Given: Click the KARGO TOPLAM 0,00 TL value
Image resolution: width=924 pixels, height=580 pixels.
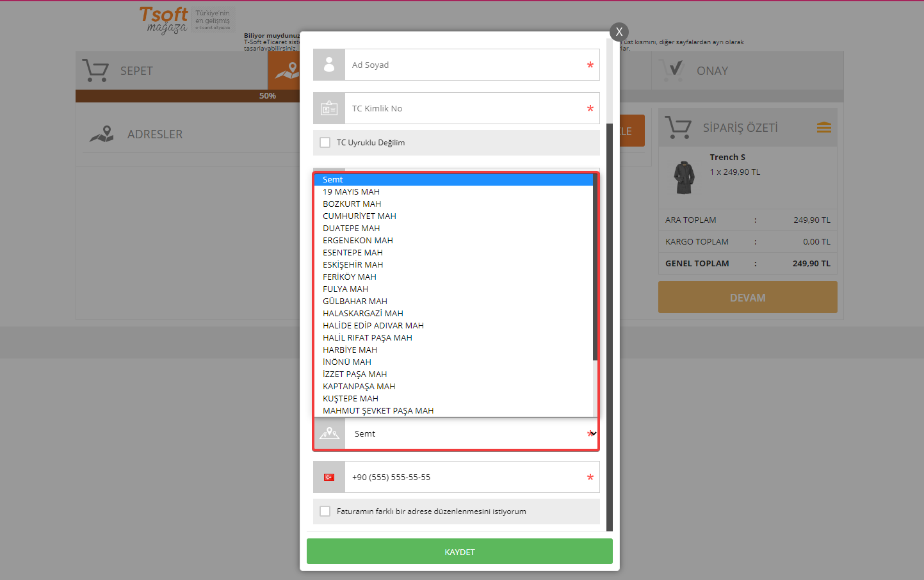Looking at the screenshot, I should 816,242.
